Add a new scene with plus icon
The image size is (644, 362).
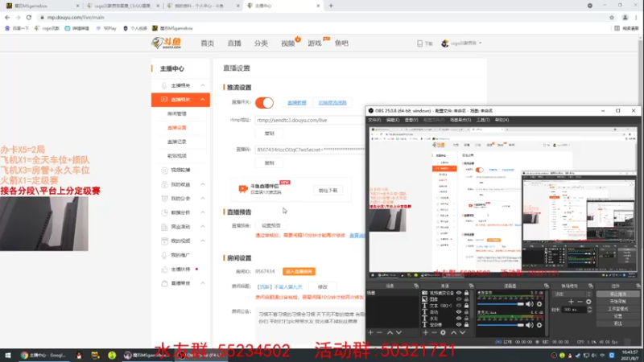pos(370,332)
